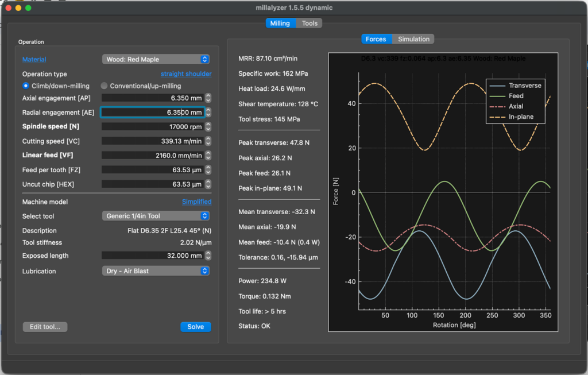Select Conventional/up-milling radio button
Viewport: 588px width, 375px height.
pos(104,86)
